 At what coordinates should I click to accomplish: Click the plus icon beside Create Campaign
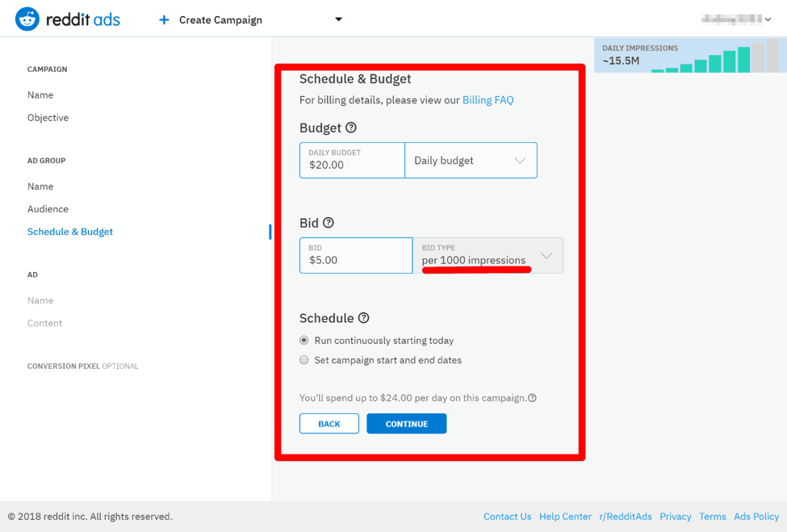pyautogui.click(x=164, y=19)
